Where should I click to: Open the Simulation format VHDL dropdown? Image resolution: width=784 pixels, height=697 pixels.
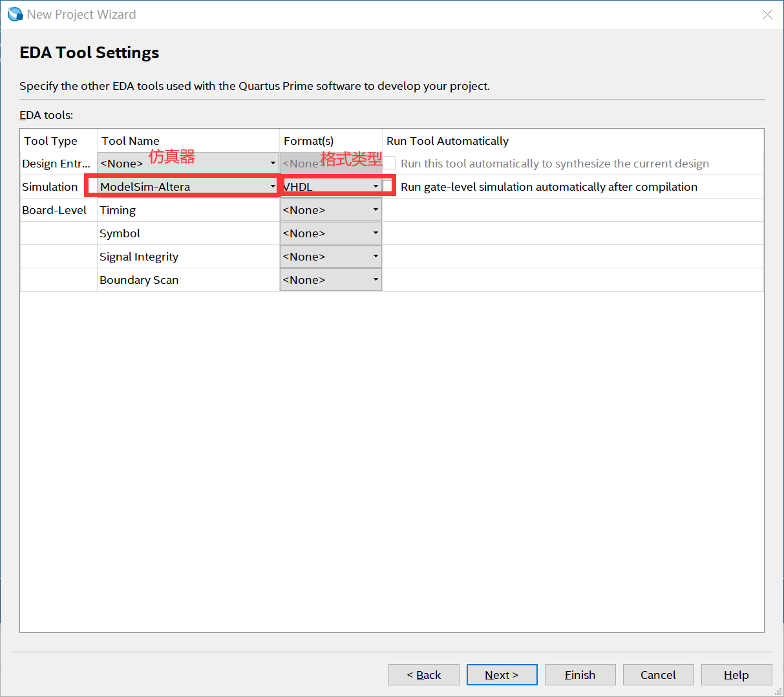331,187
